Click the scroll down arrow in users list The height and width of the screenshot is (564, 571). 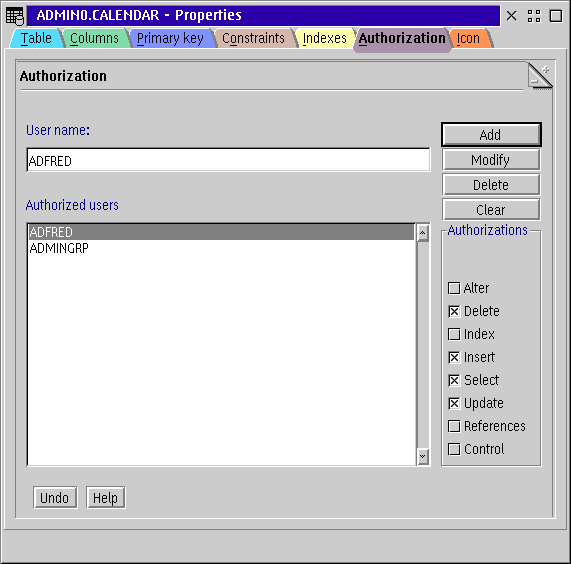(422, 456)
